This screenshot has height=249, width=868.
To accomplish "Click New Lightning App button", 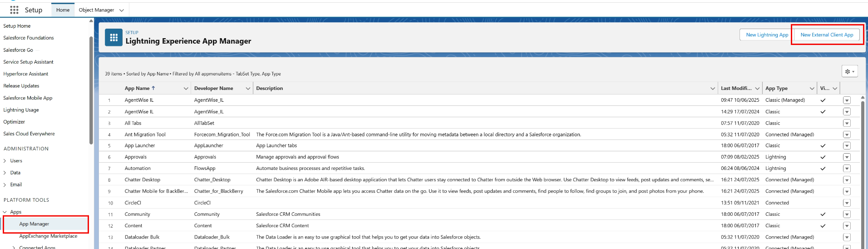I will click(767, 35).
